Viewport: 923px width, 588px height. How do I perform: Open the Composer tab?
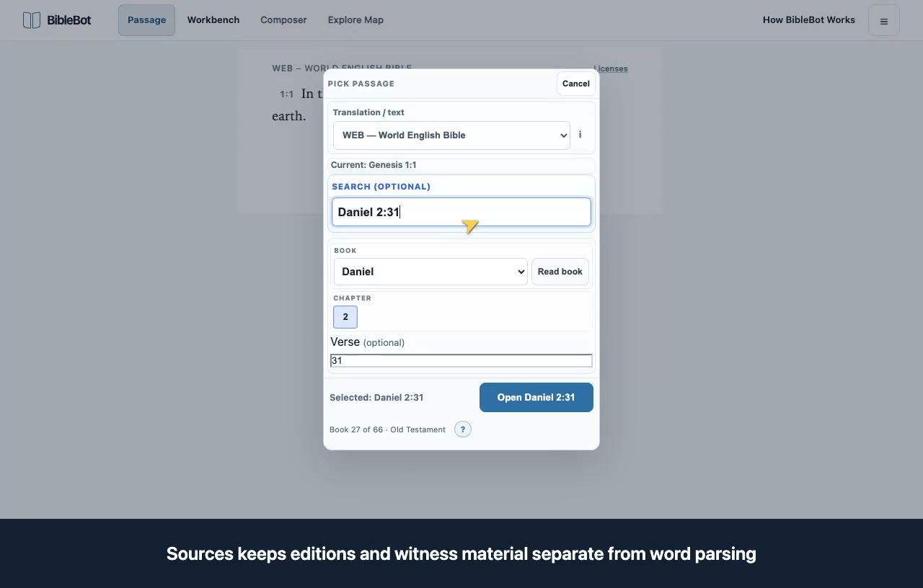pos(283,20)
